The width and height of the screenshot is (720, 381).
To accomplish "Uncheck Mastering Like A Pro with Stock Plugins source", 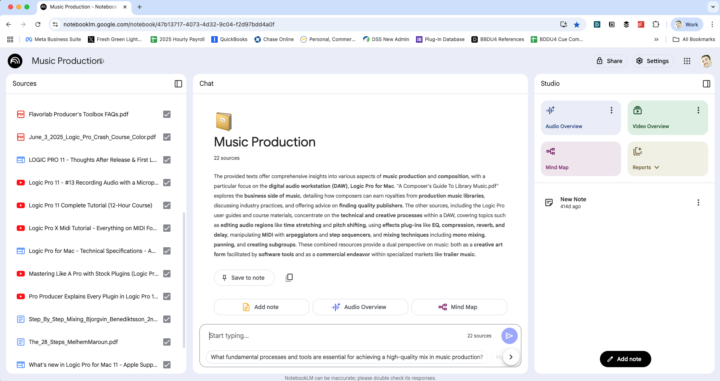I will click(x=167, y=274).
